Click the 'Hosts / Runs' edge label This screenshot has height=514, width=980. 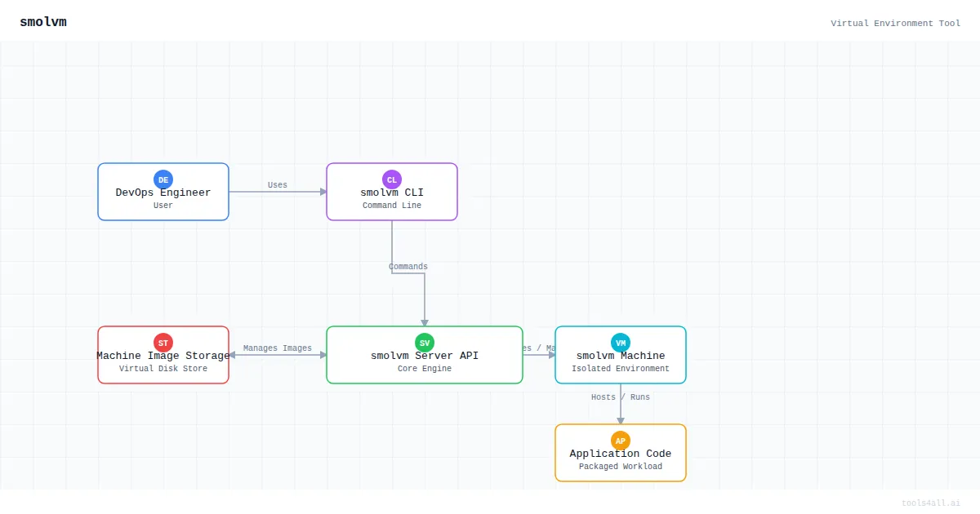(621, 397)
